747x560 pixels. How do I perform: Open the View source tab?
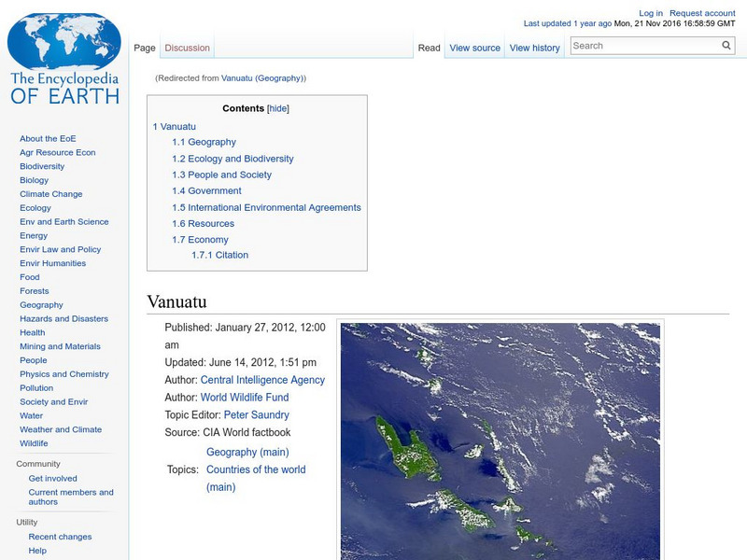point(474,48)
